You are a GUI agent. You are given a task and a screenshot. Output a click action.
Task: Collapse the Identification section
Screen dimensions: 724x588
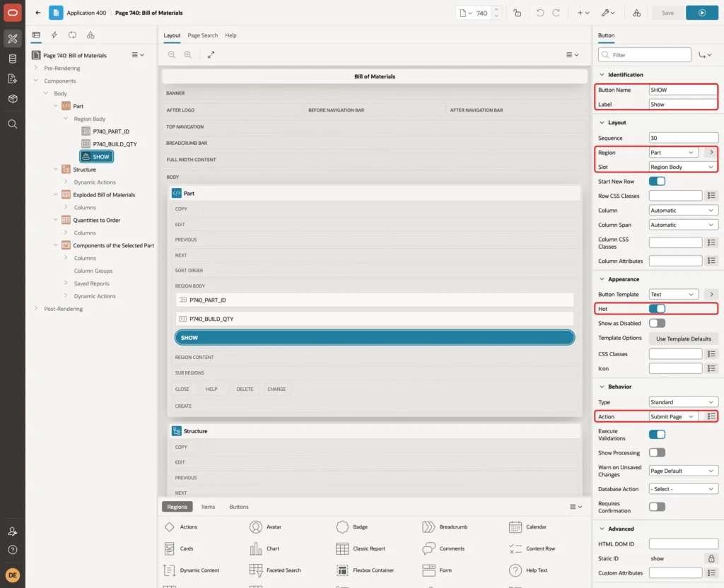point(602,74)
